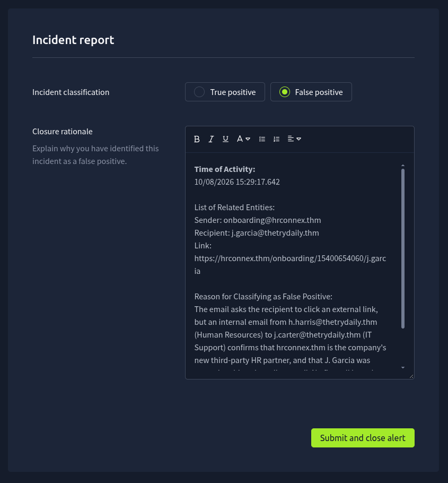Click the 'Time of Activity:' heading text
Image resolution: width=448 pixels, height=483 pixels.
tap(225, 169)
